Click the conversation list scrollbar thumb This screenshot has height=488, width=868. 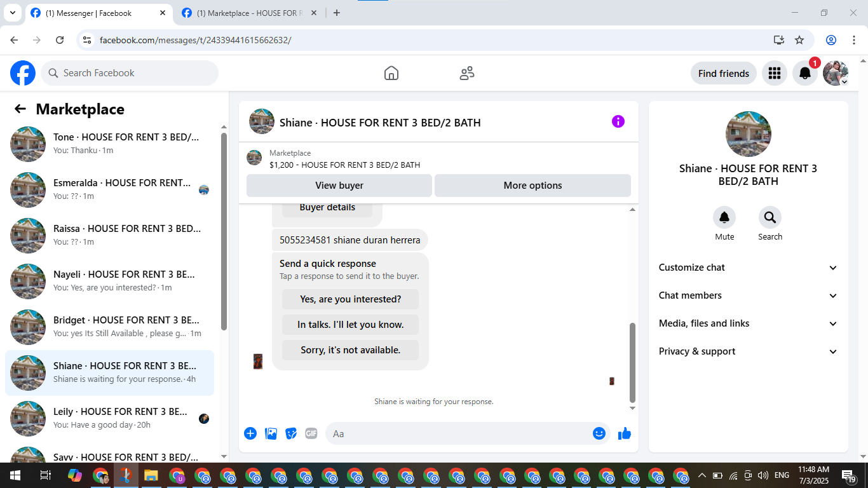tap(224, 231)
